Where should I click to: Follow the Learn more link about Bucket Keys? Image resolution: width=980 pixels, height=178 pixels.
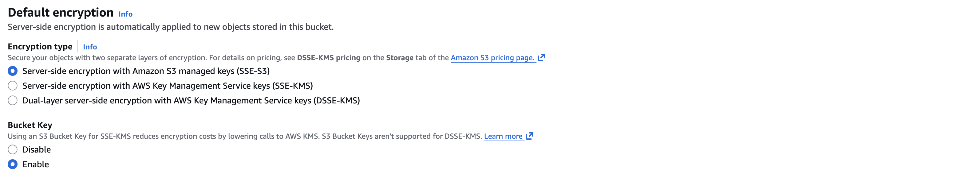click(503, 136)
